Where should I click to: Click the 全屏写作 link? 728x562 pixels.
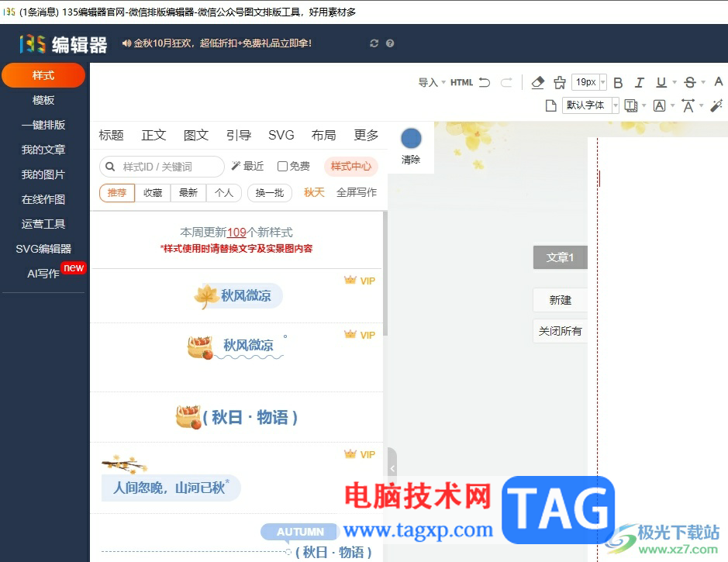click(357, 192)
